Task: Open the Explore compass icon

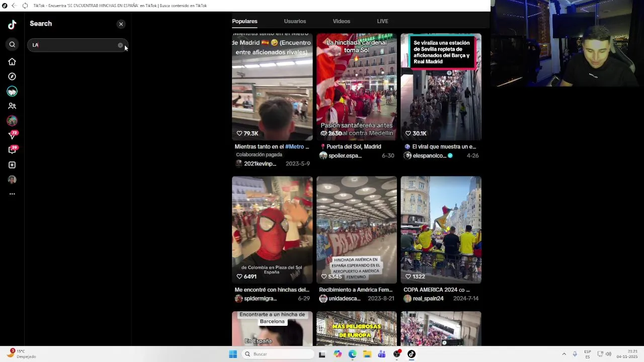Action: 12,76
